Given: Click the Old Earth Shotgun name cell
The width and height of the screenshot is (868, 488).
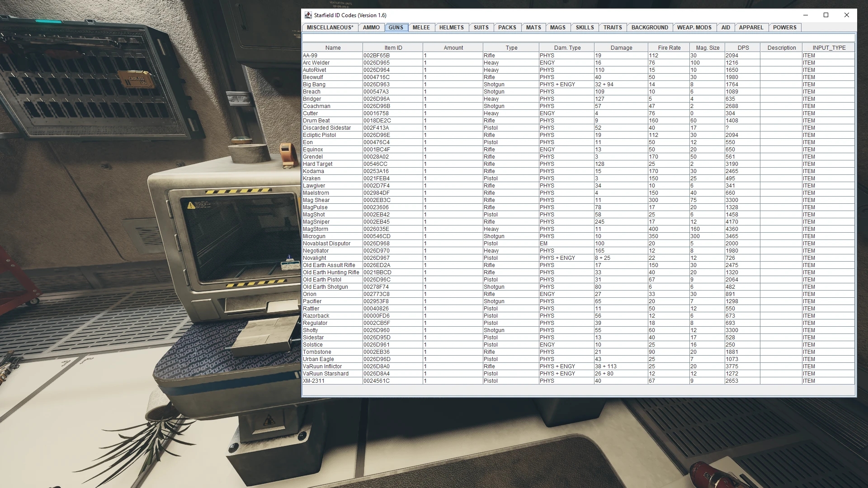Looking at the screenshot, I should coord(332,287).
